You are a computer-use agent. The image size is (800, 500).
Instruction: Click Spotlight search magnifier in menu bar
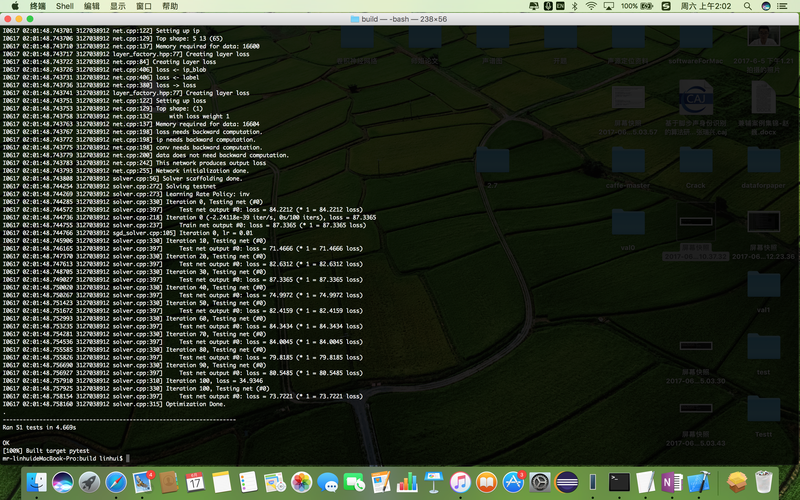746,6
